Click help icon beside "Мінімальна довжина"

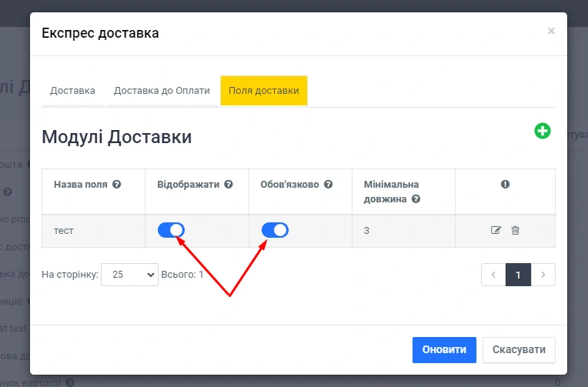click(x=416, y=199)
